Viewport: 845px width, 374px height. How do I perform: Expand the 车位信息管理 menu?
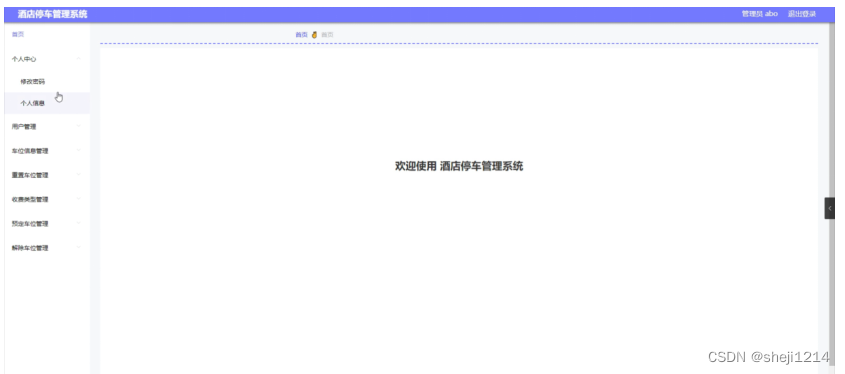(x=47, y=151)
